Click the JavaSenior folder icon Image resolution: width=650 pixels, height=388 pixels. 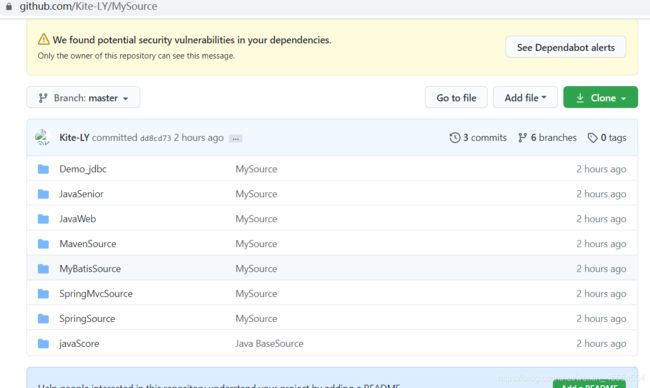click(x=43, y=194)
